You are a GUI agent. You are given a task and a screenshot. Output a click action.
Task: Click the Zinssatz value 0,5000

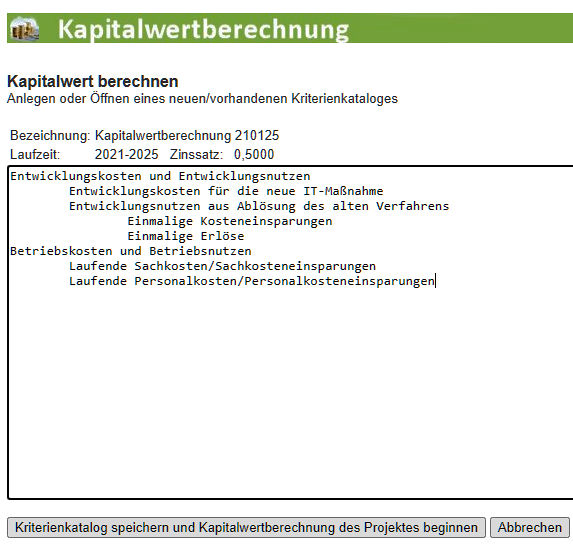click(254, 154)
